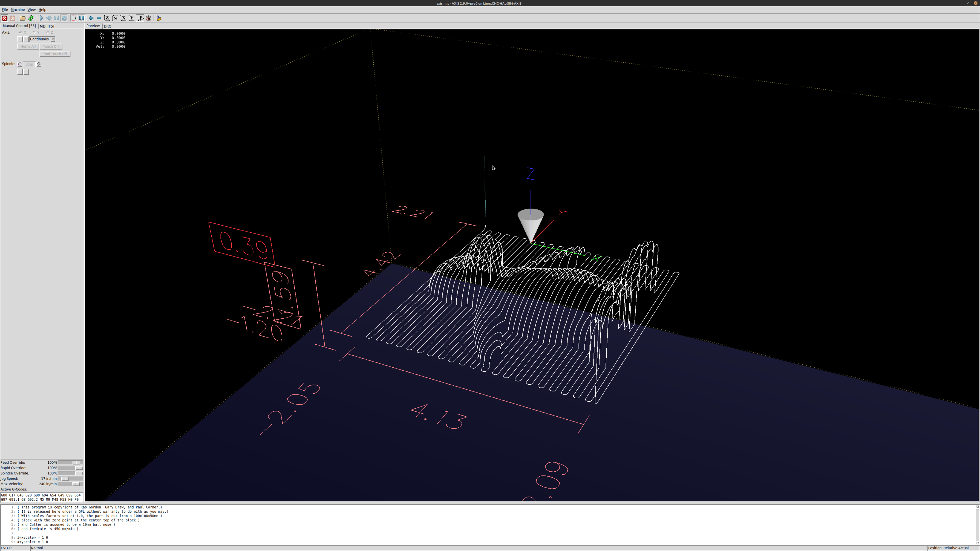Switch to Manual Control [F3] tab
This screenshot has height=551, width=980.
click(x=19, y=26)
